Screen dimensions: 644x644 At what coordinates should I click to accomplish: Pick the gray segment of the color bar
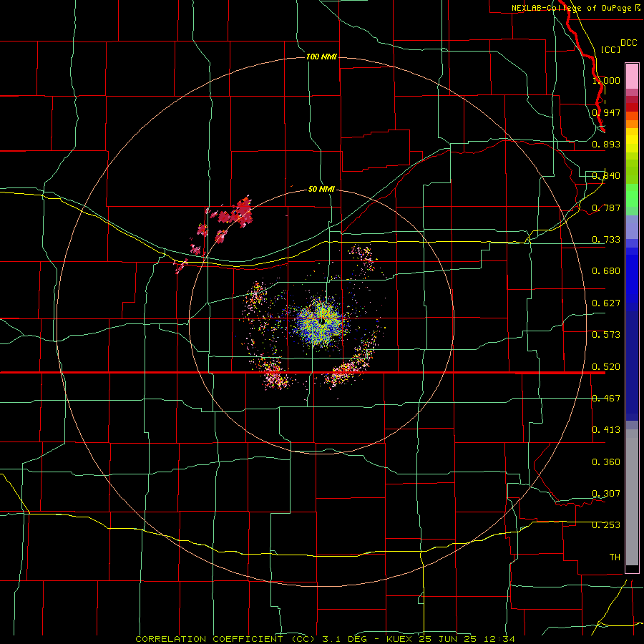click(632, 497)
